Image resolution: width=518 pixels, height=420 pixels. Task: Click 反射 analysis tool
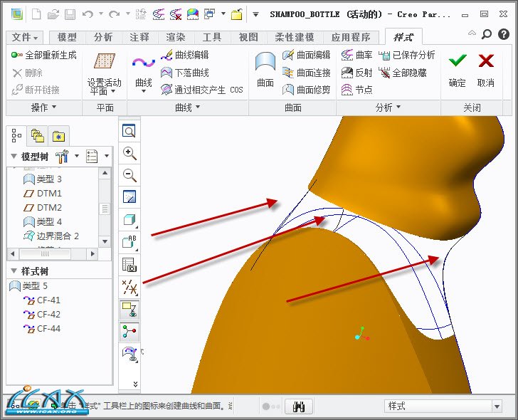pyautogui.click(x=356, y=73)
